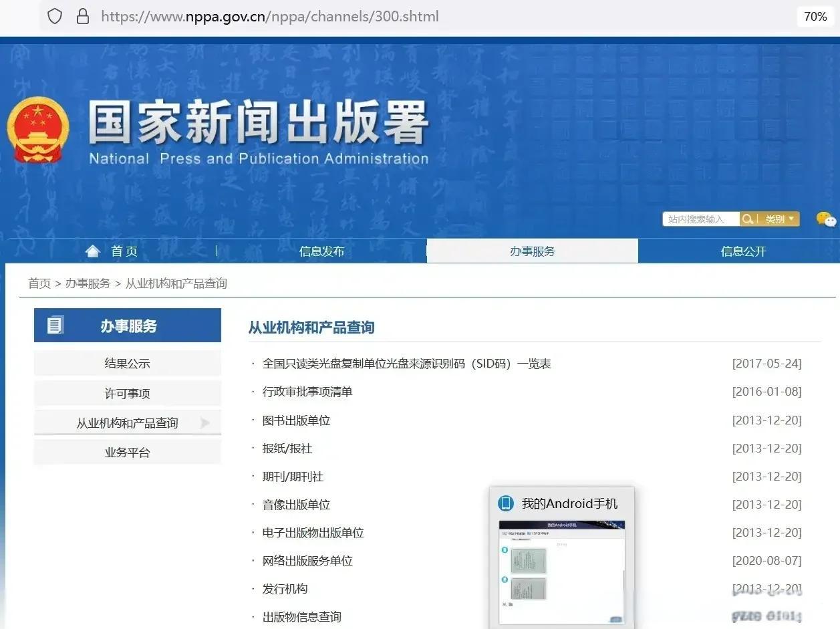Click the home icon next to 首页
The image size is (840, 629).
[93, 250]
